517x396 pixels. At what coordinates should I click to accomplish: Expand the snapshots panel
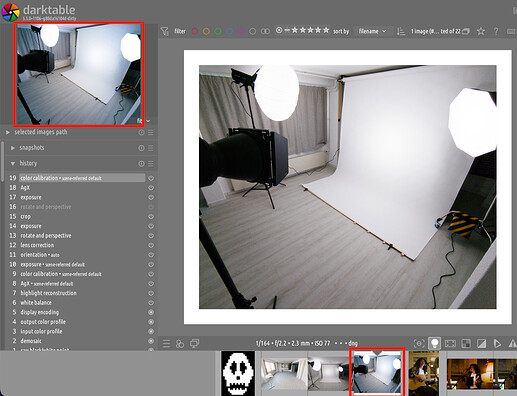pos(13,148)
